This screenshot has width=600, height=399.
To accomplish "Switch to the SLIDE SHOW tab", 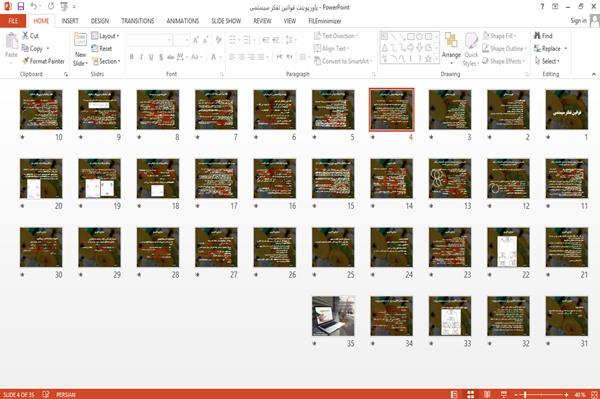I will pos(226,21).
